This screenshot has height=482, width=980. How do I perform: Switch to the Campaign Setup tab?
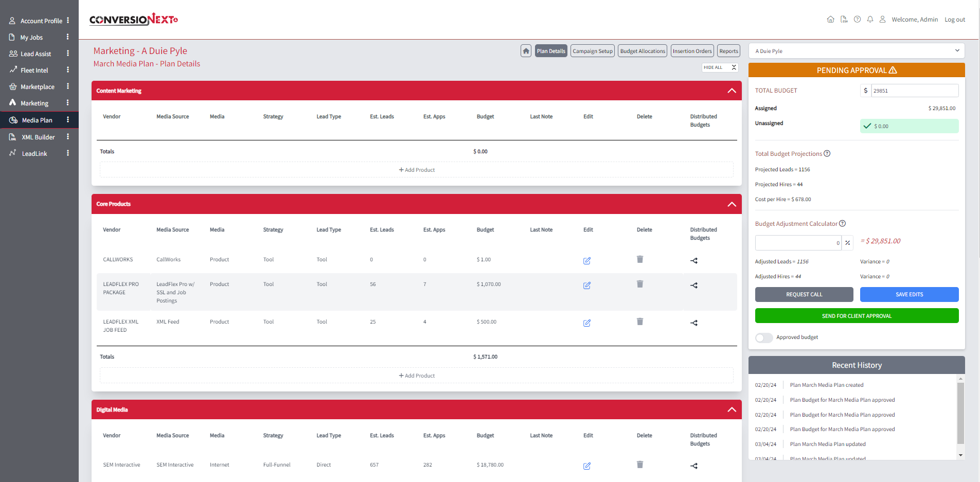(x=593, y=51)
